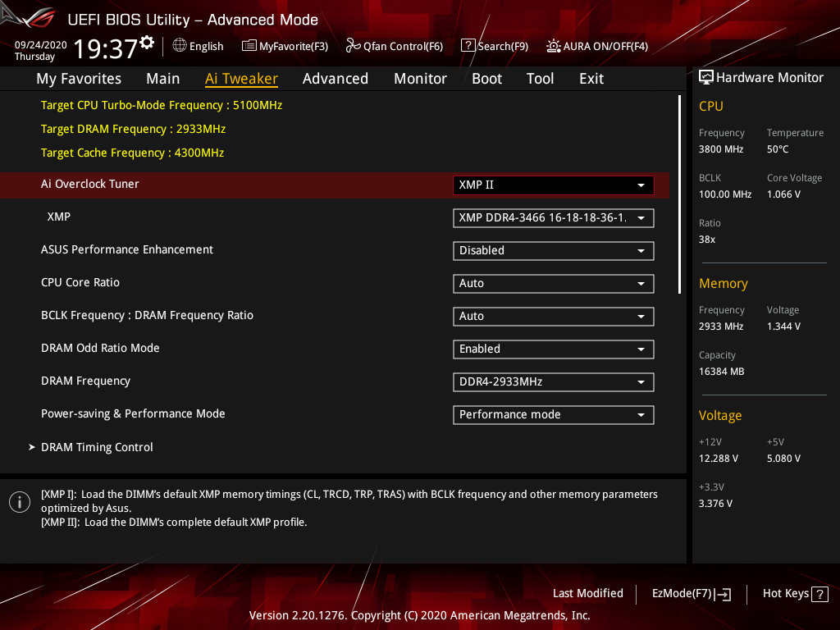
Task: Click the info icon in help panel
Action: coord(20,502)
